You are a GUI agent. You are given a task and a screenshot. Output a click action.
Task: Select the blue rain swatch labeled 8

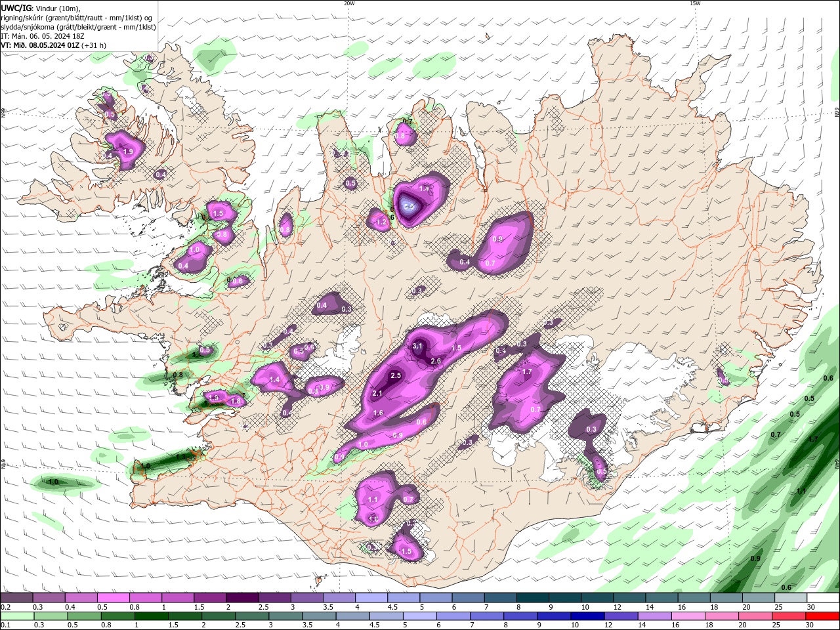(x=520, y=616)
